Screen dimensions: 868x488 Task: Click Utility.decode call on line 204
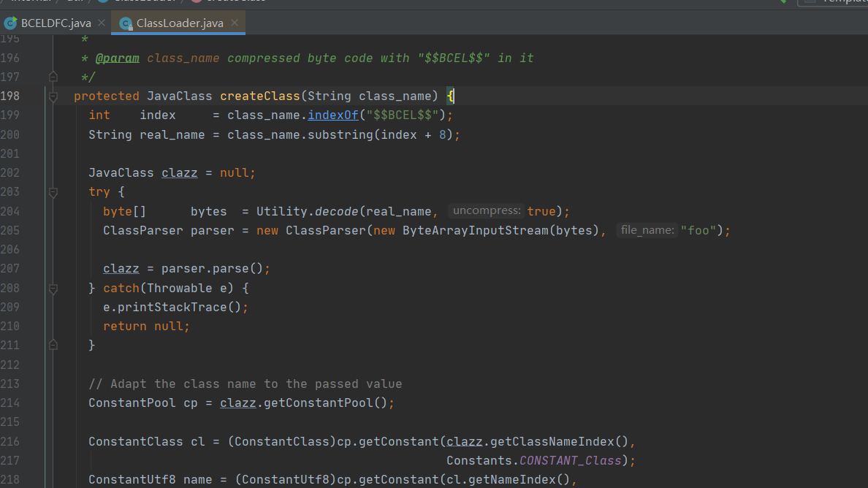tap(307, 211)
